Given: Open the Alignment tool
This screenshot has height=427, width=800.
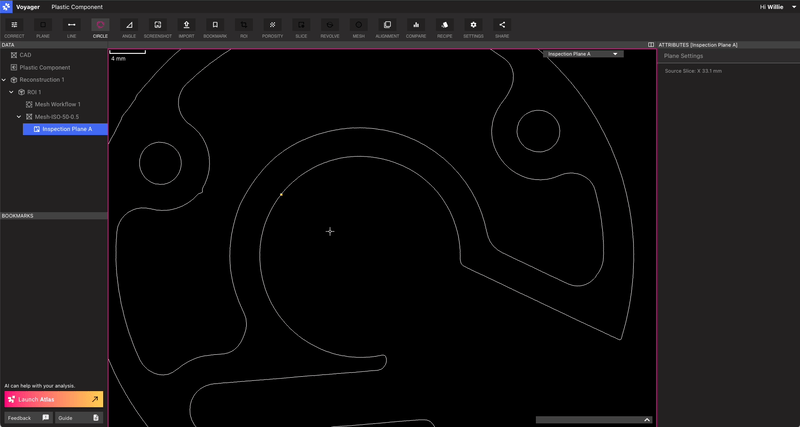Looking at the screenshot, I should pyautogui.click(x=387, y=29).
